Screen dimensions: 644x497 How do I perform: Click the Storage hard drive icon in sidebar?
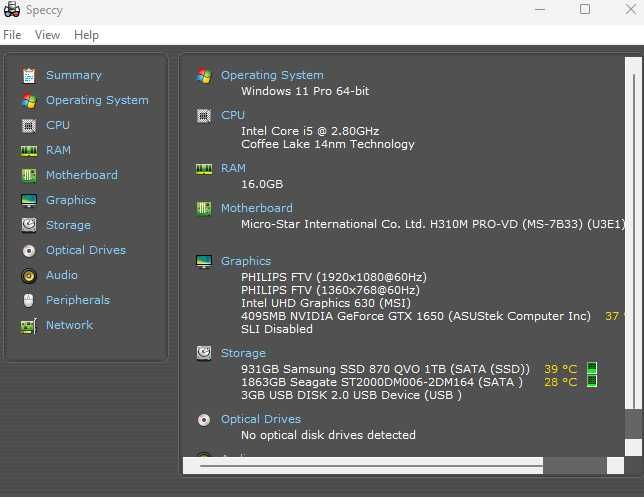pyautogui.click(x=29, y=225)
